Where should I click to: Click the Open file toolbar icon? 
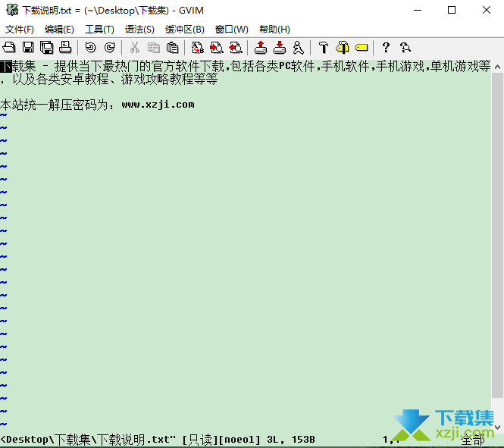click(x=9, y=48)
